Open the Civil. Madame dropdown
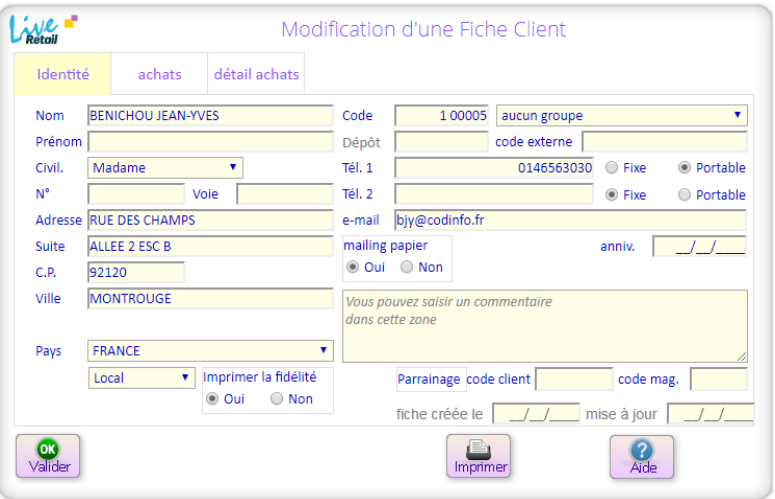The width and height of the screenshot is (775, 499). pyautogui.click(x=165, y=168)
